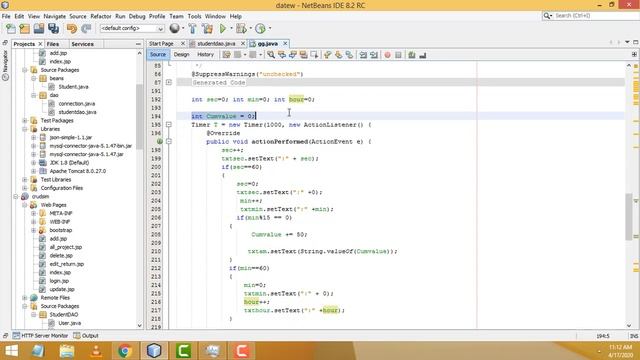Click the Find Selection magnifier icon
This screenshot has height=360, width=640.
(x=271, y=55)
